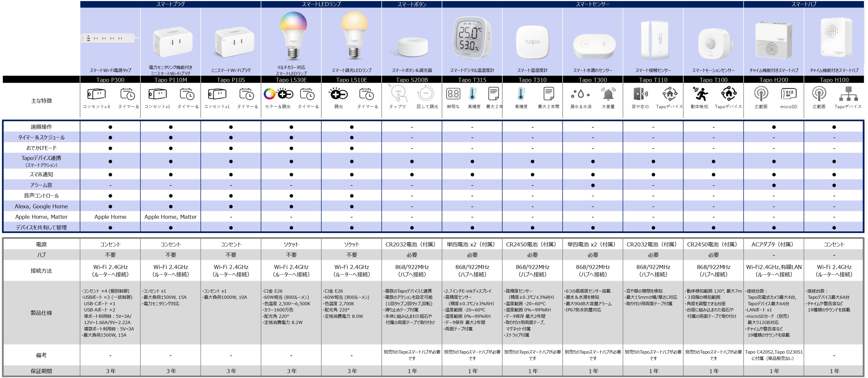
Task: Click the Apple Home, Matter cell under P110M
Action: click(x=171, y=217)
